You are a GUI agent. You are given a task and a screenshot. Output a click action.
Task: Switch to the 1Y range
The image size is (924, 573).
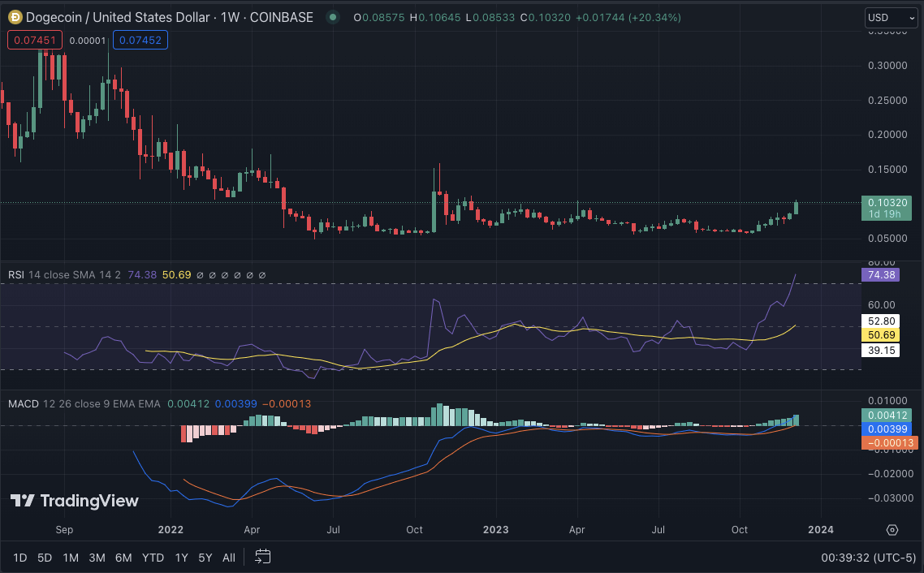182,558
